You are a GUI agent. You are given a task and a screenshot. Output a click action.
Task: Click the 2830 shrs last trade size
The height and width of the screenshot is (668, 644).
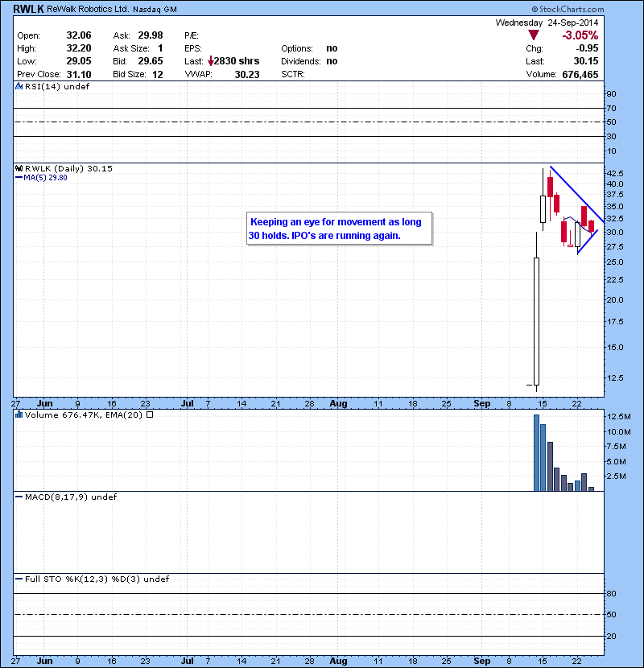click(237, 61)
